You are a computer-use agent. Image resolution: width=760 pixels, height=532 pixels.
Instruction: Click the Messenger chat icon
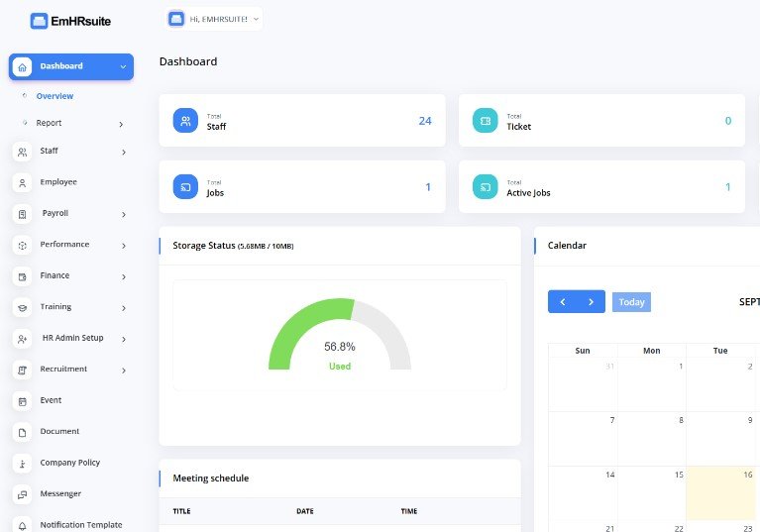tap(23, 494)
